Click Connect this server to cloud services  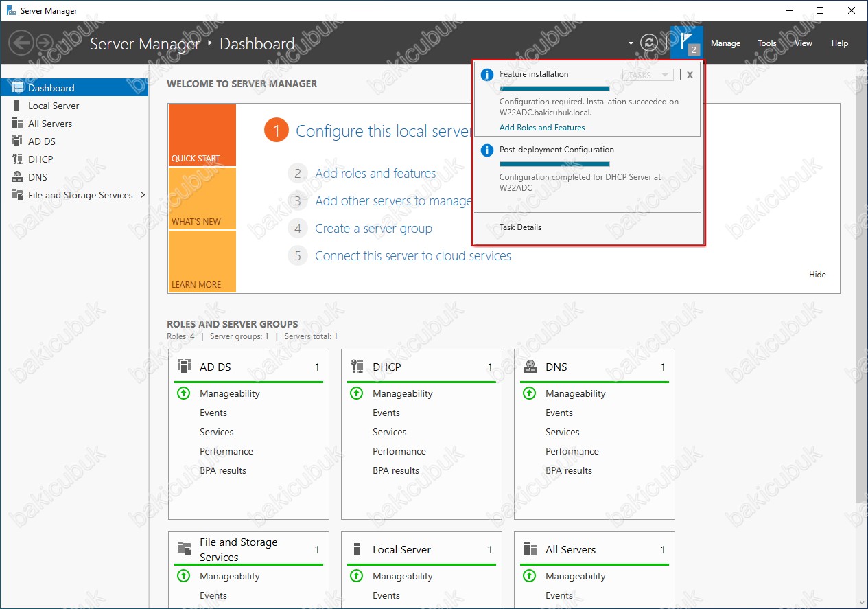click(413, 256)
